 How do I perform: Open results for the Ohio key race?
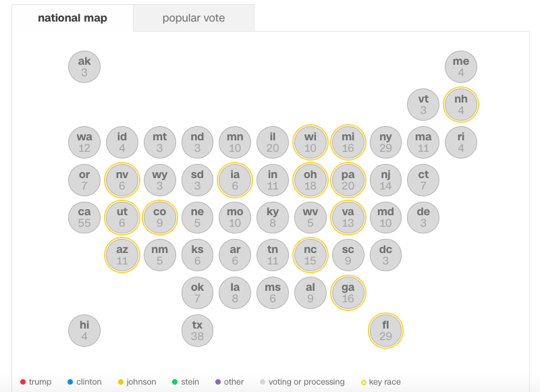pos(310,180)
